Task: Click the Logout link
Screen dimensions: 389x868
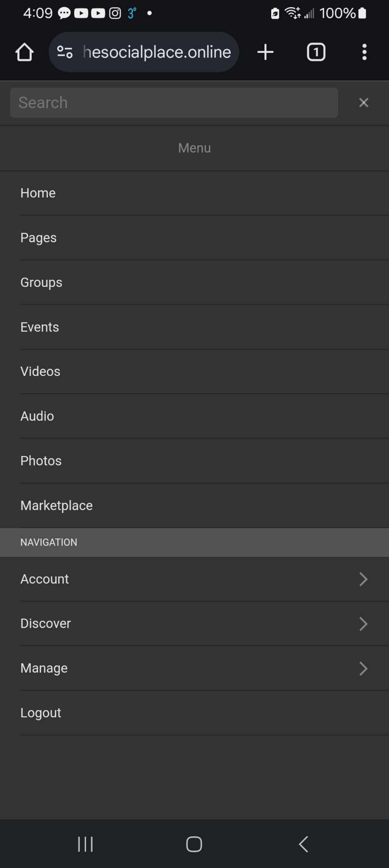Action: (41, 713)
